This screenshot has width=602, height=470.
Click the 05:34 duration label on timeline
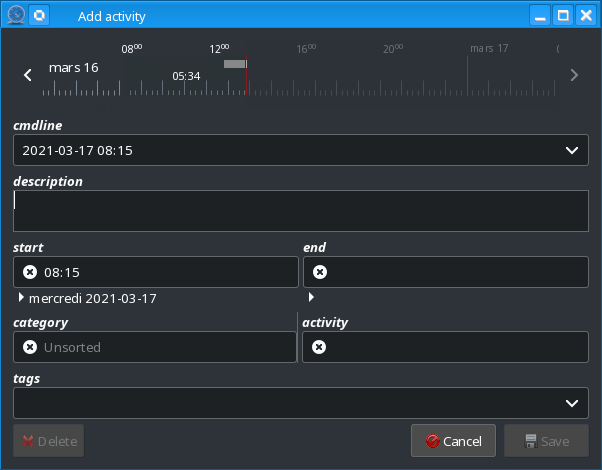pos(186,76)
